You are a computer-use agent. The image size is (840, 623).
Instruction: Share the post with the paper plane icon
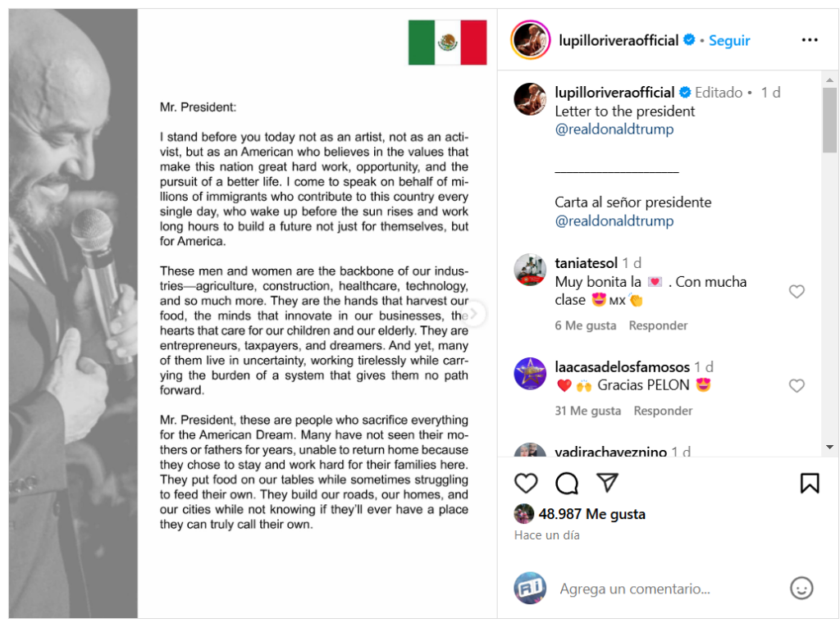click(607, 483)
